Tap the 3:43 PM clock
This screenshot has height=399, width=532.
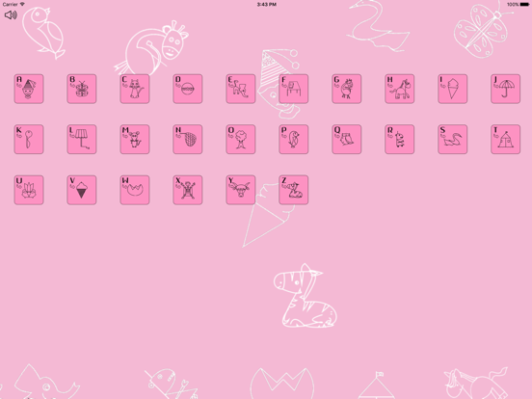coord(266,5)
